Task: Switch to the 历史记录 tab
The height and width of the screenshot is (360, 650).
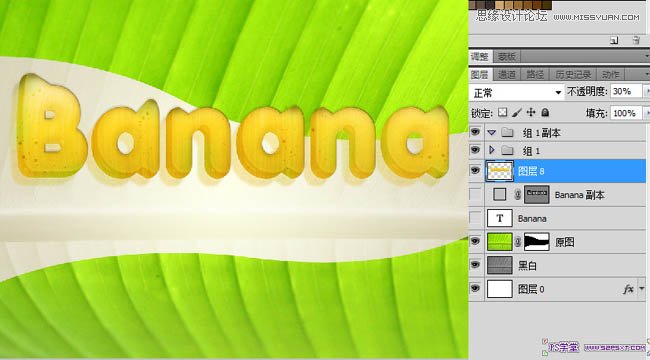Action: (573, 75)
